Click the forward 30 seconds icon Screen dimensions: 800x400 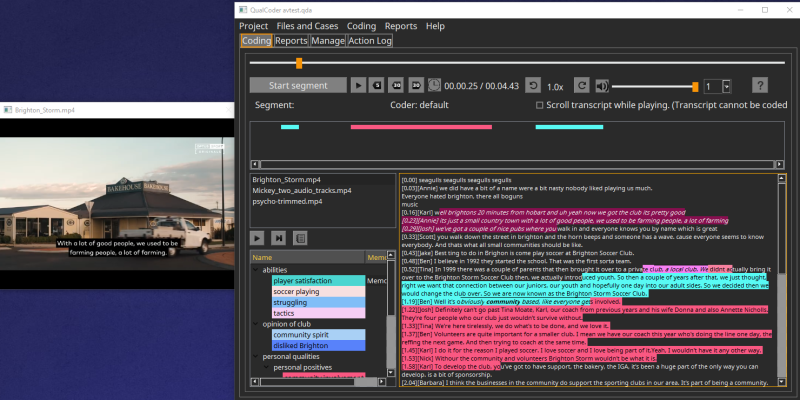point(416,85)
